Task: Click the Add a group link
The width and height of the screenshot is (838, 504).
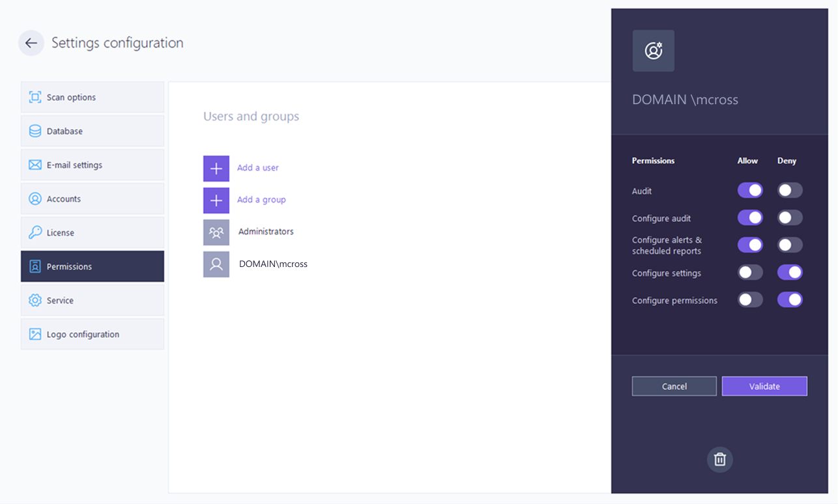Action: coord(261,200)
